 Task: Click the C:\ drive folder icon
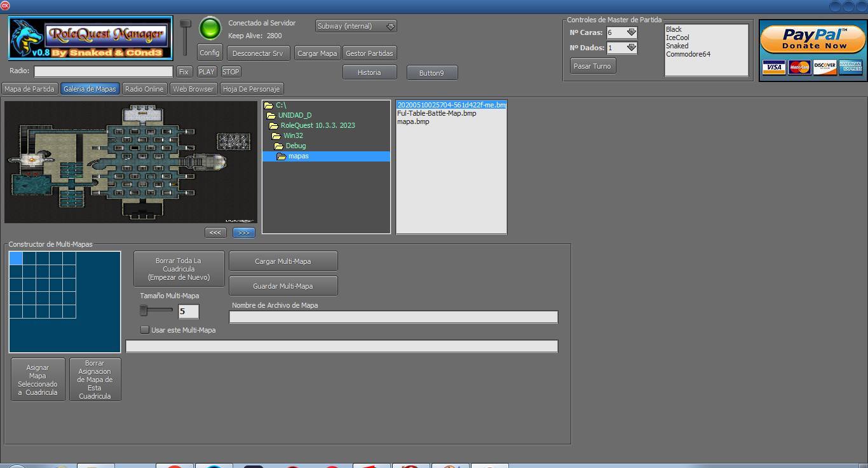[269, 106]
